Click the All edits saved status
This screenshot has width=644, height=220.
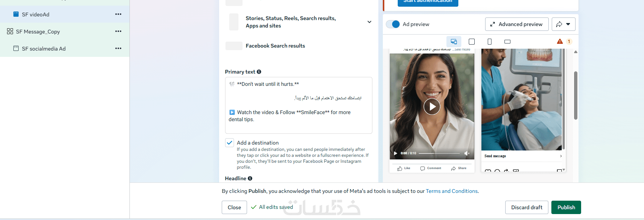(272, 207)
